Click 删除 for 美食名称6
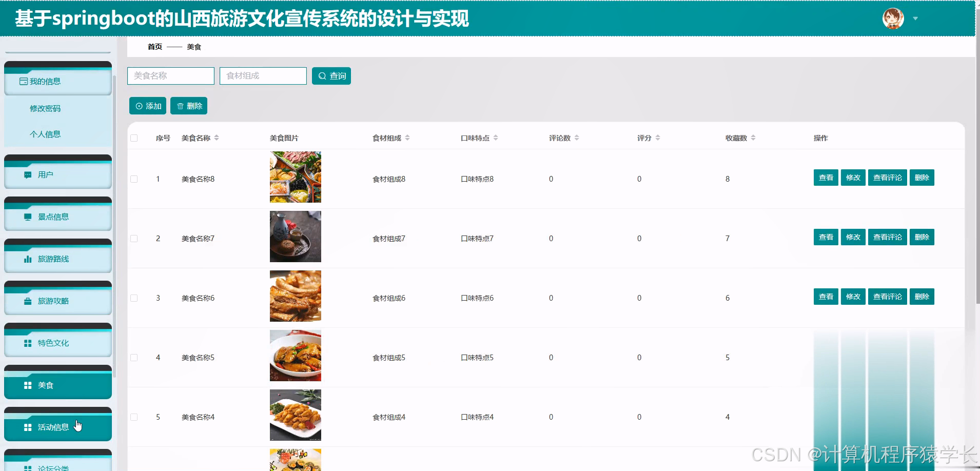 coord(922,297)
